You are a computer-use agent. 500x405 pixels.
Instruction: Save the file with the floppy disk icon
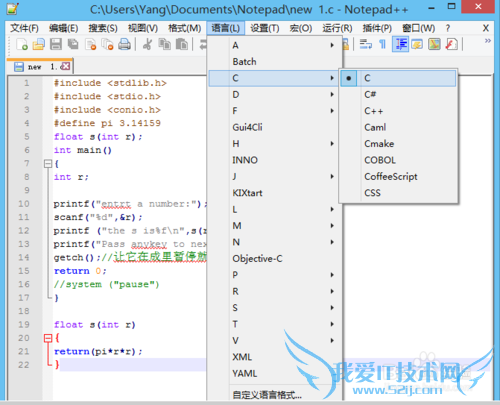tap(56, 44)
